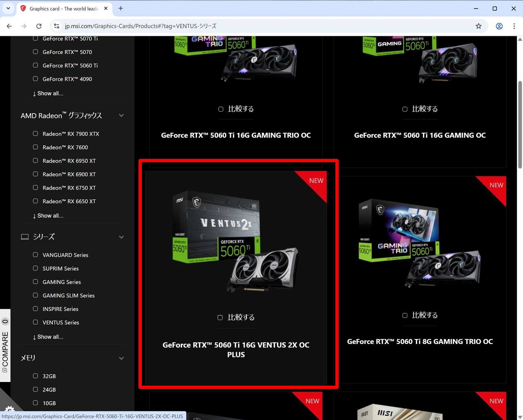This screenshot has height=420, width=523.
Task: Open the settings gear icon at bottom-left corner
Action: pos(9,410)
